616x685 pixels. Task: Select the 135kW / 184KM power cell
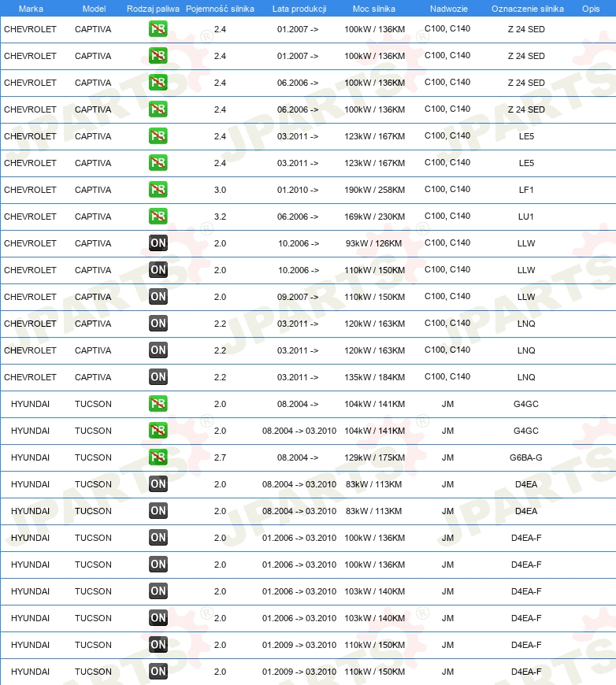coord(375,377)
